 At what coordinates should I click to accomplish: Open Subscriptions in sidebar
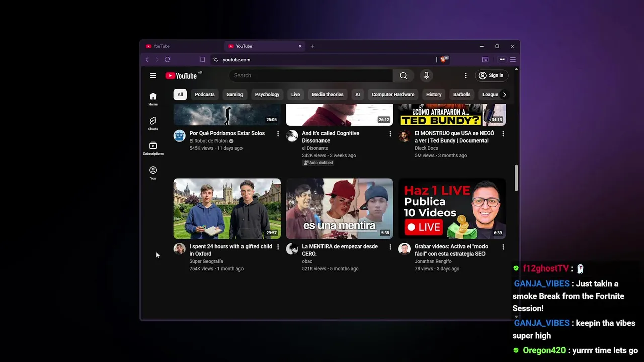(x=153, y=148)
